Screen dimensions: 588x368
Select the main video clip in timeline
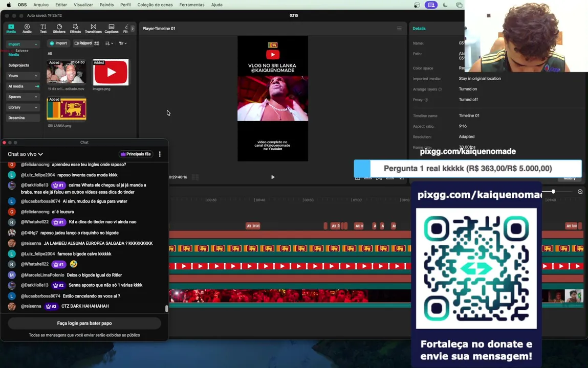coord(290,296)
